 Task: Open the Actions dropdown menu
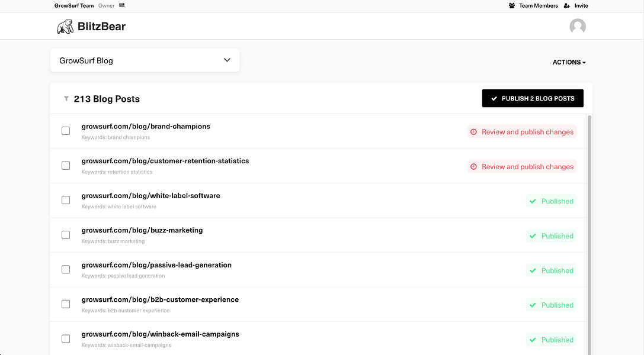pos(569,62)
